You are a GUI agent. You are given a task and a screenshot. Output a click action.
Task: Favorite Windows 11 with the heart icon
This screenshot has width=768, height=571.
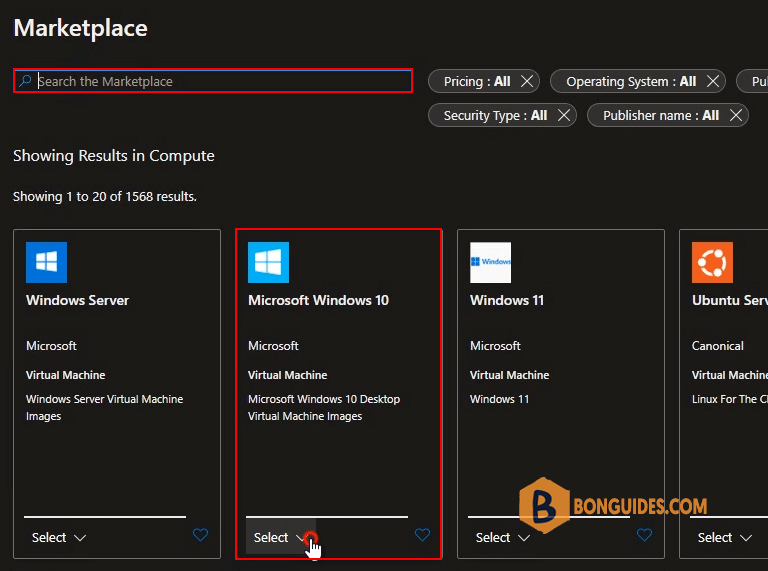point(644,535)
